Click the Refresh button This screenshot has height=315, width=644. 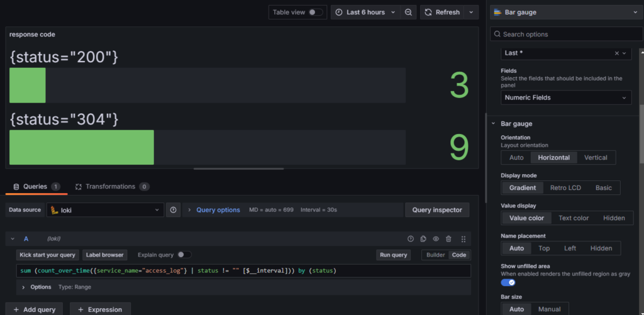pos(442,13)
